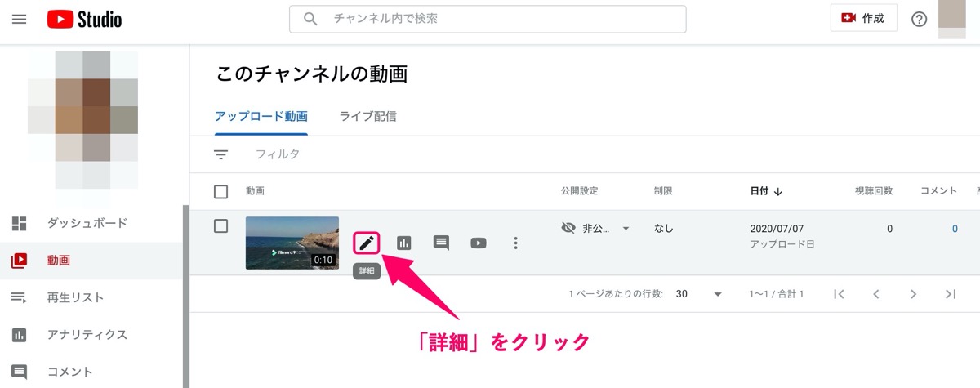This screenshot has height=388, width=980.
Task: Open the help question mark icon
Action: coord(919,19)
